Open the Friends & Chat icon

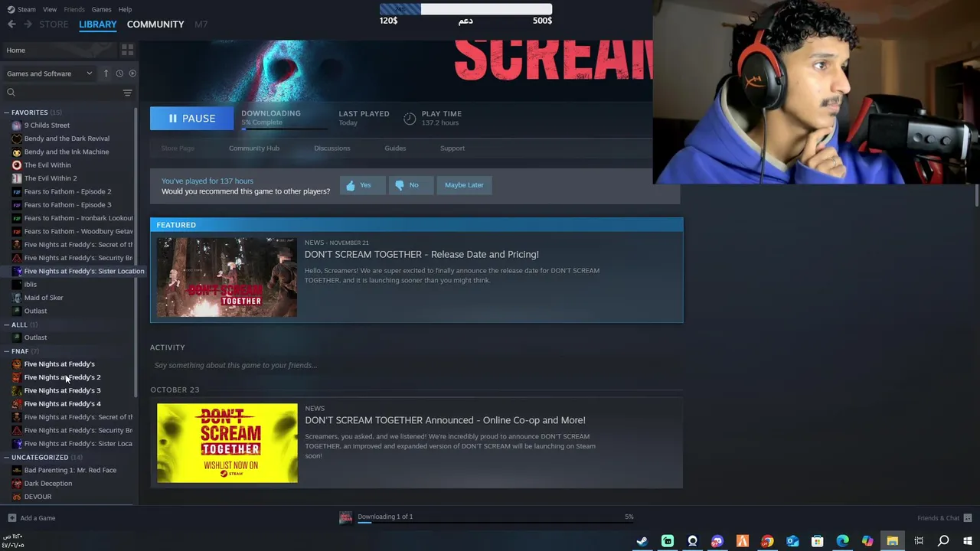[x=968, y=518]
